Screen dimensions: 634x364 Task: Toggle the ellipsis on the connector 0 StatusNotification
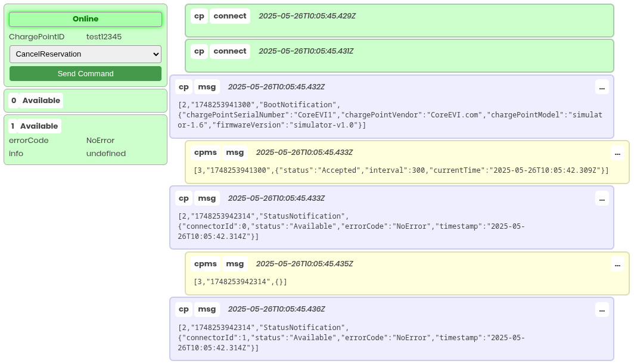tap(602, 200)
